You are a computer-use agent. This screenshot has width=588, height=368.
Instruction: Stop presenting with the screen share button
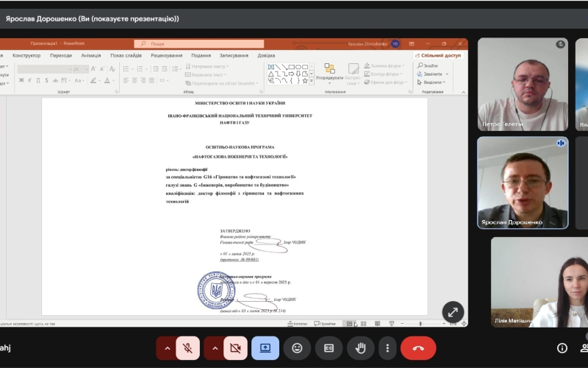pos(265,348)
